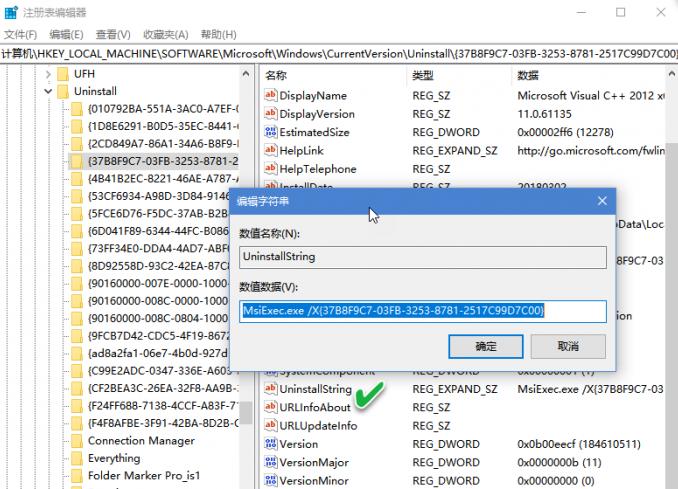678x489 pixels.
Task: Click the VersionMinor DWORD value icon
Action: click(x=271, y=480)
